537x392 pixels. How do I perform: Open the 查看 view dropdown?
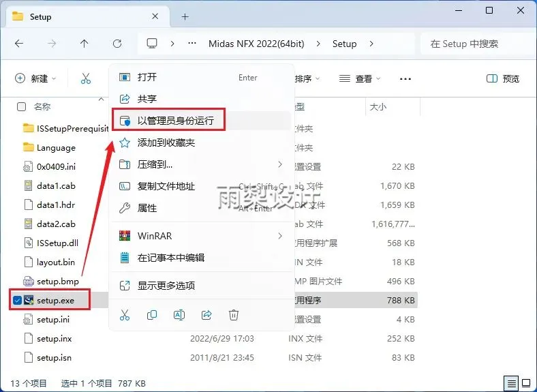(360, 79)
